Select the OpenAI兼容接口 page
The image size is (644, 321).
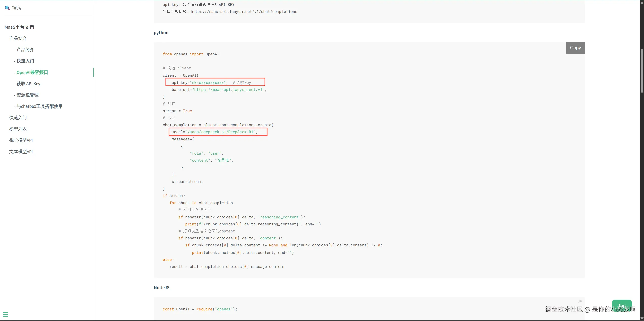(32, 72)
